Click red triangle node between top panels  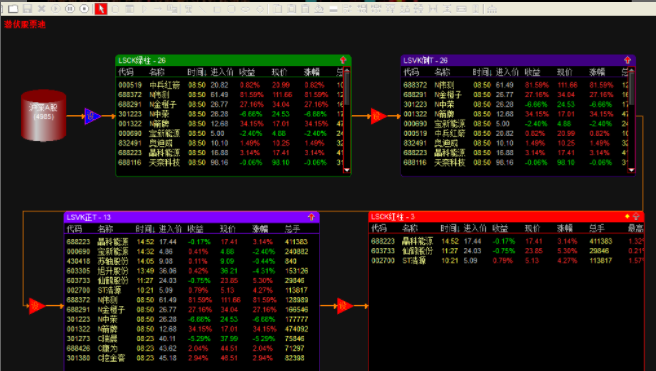tap(378, 116)
